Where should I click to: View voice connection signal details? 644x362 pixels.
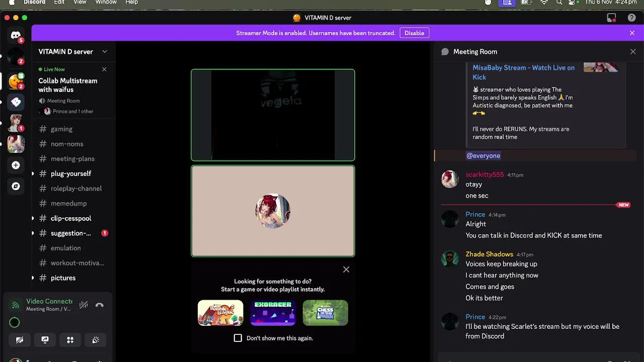16,305
